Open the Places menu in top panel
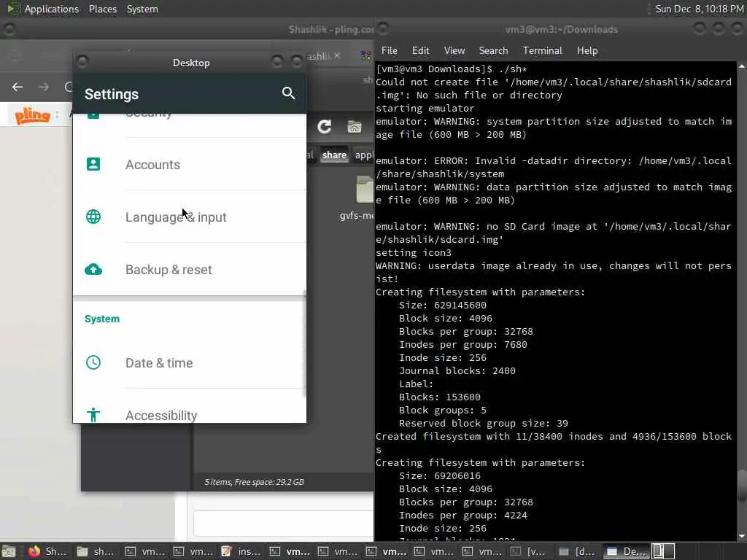747x560 pixels. point(102,9)
